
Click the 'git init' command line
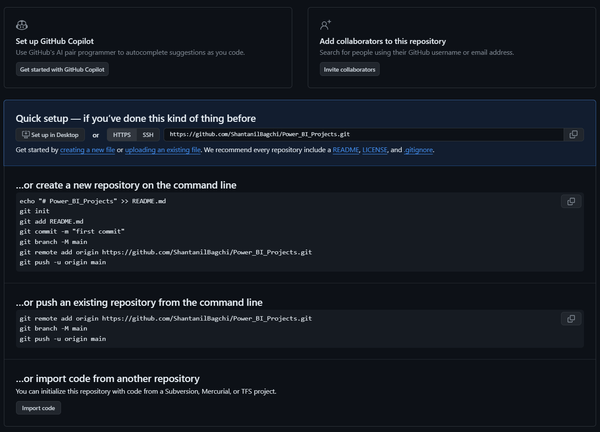(x=34, y=211)
